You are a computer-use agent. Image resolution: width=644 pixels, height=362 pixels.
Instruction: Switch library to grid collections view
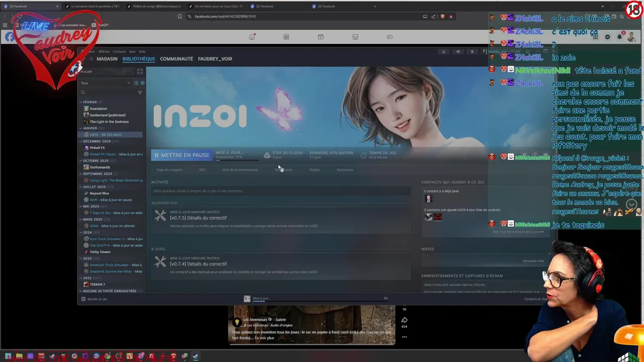pyautogui.click(x=140, y=71)
